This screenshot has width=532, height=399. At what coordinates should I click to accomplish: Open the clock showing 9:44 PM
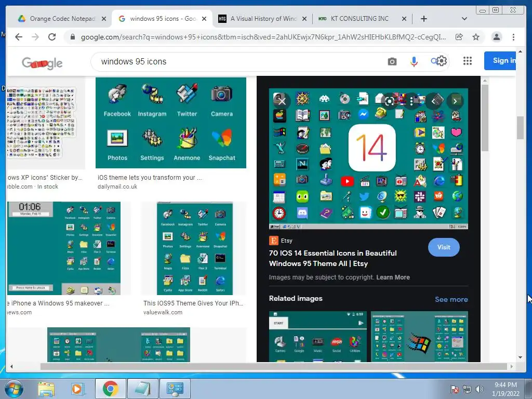pos(506,389)
